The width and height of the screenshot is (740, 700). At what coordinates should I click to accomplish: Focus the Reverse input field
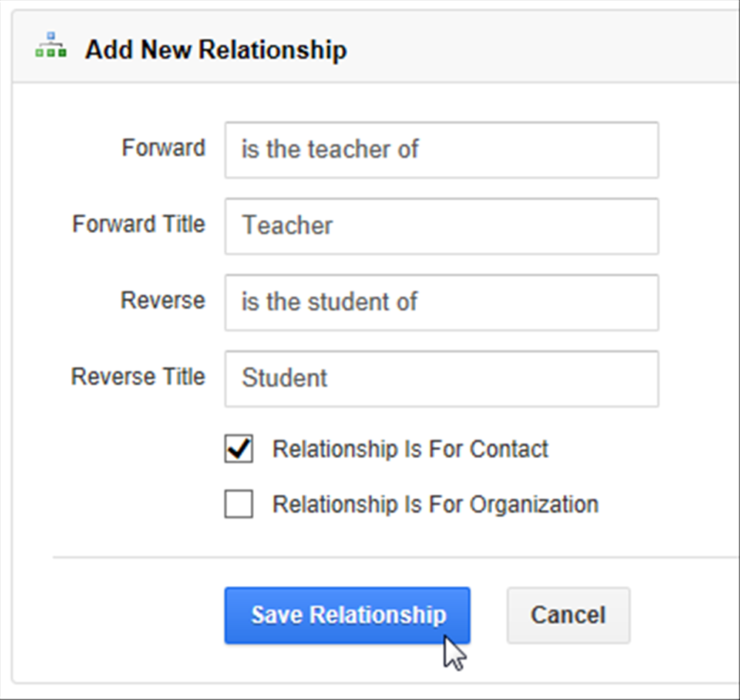pos(441,303)
